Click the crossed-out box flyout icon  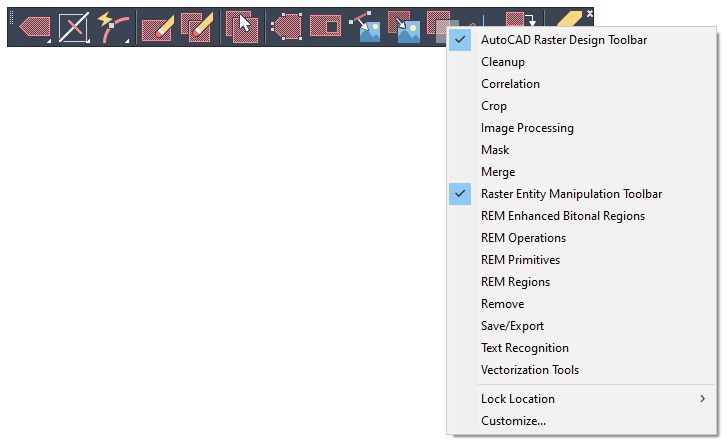point(74,27)
